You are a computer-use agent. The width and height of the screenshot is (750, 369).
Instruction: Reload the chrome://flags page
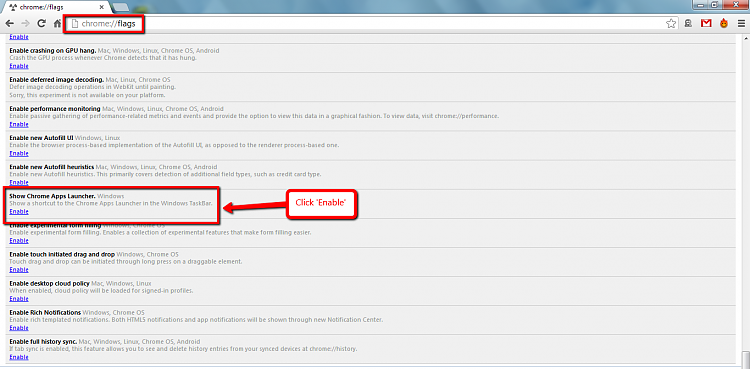42,23
